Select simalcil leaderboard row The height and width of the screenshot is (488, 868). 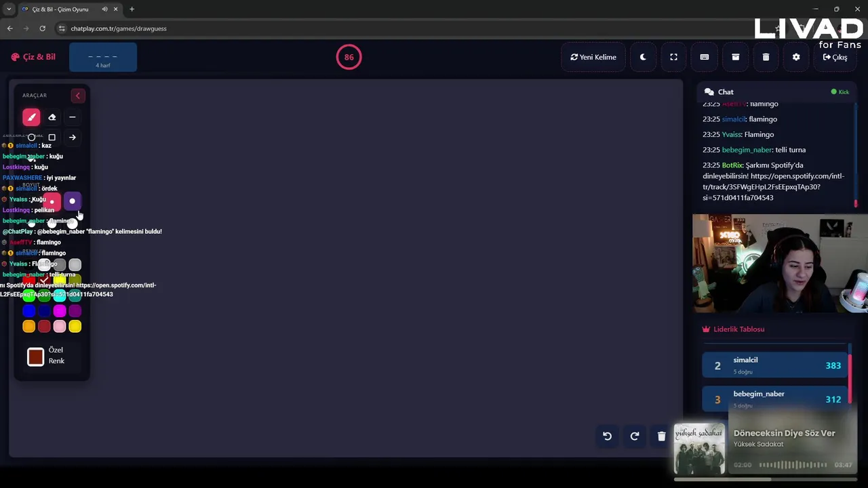(x=774, y=366)
